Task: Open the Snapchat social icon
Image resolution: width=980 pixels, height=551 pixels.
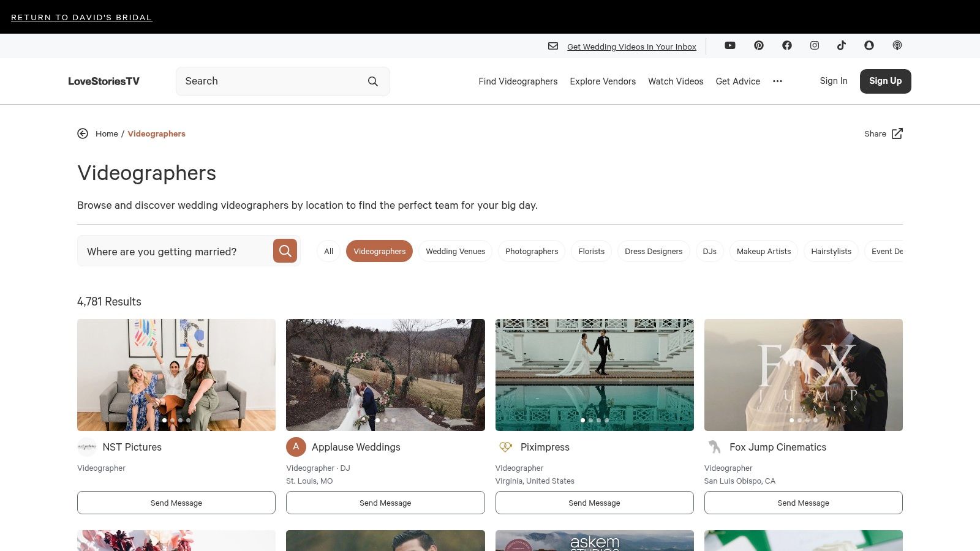Action: coord(869,45)
